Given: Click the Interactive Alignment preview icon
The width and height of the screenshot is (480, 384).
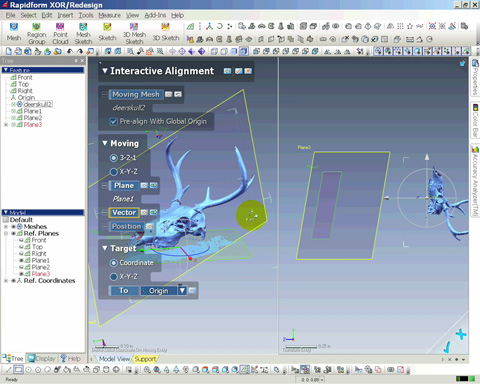Looking at the screenshot, I should 227,71.
